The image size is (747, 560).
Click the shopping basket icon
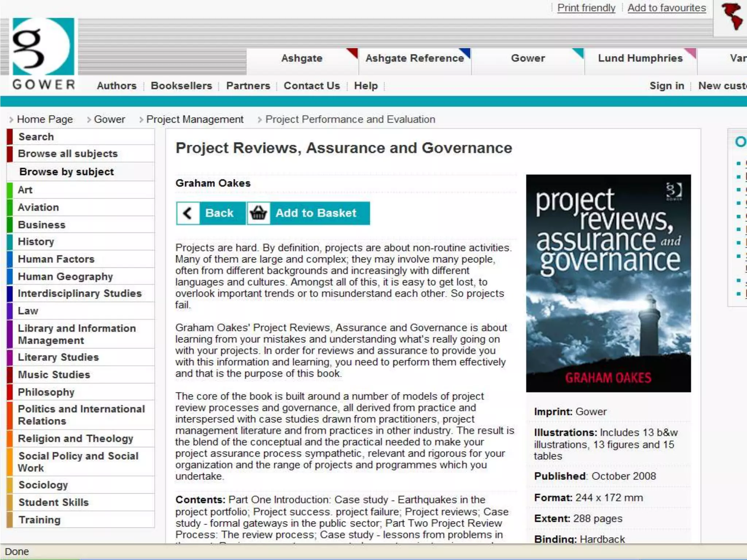(x=258, y=213)
